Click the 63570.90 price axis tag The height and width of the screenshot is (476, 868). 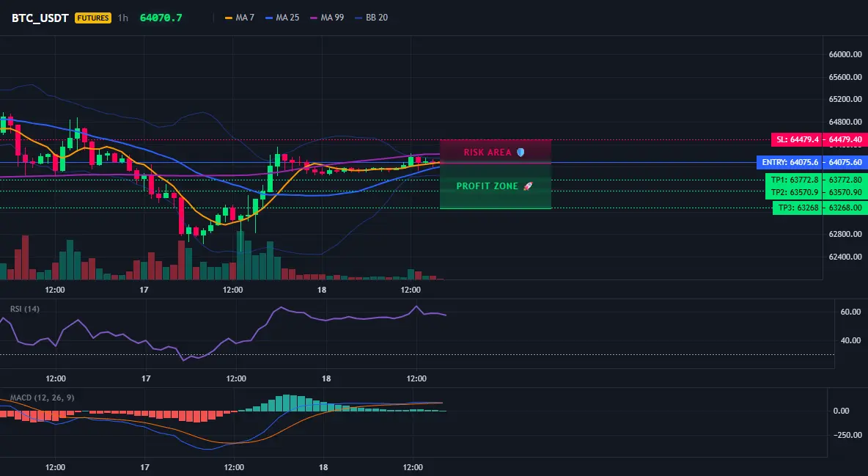point(845,191)
